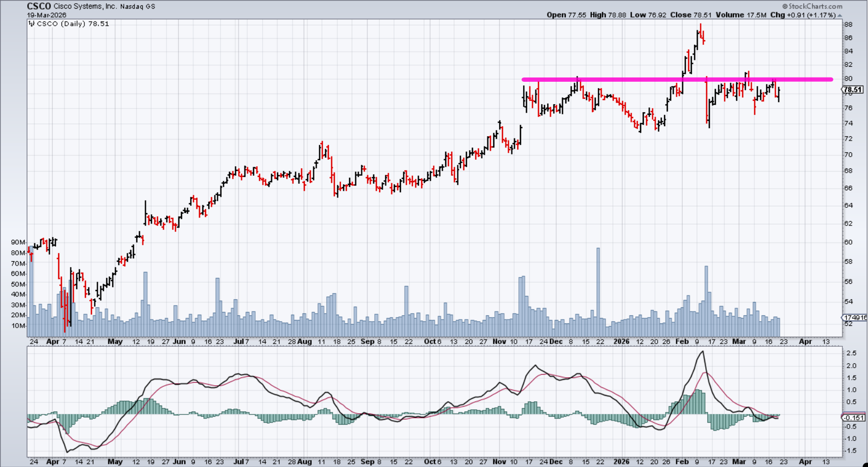868x467 pixels.
Task: Click the 30M volume axis label
Action: pos(18,305)
